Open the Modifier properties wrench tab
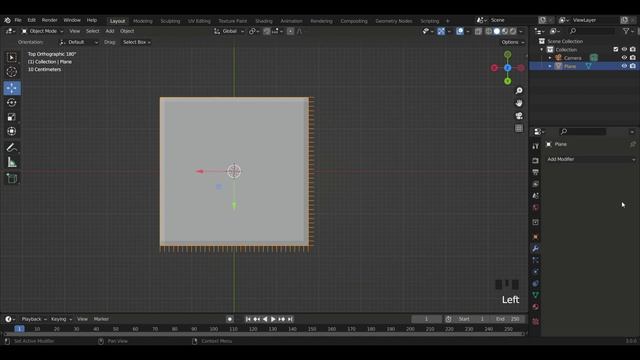 pyautogui.click(x=536, y=249)
